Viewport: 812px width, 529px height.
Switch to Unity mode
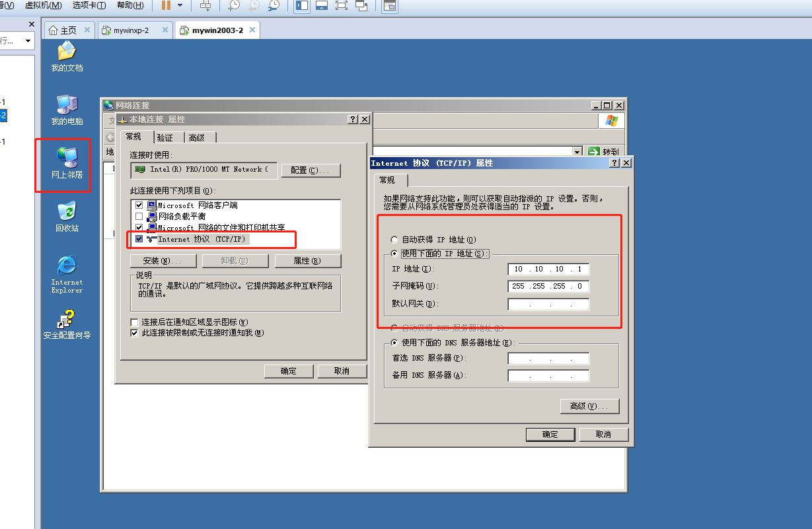click(x=361, y=7)
